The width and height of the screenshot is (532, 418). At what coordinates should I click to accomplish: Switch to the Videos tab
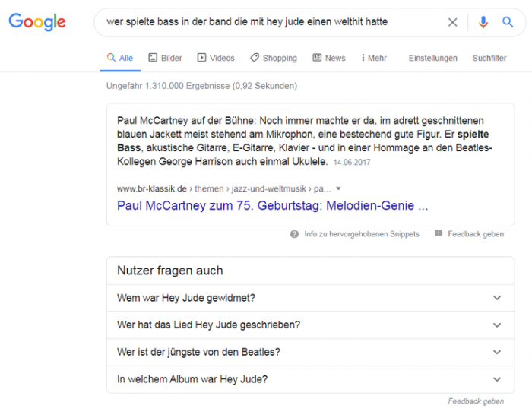click(x=216, y=58)
